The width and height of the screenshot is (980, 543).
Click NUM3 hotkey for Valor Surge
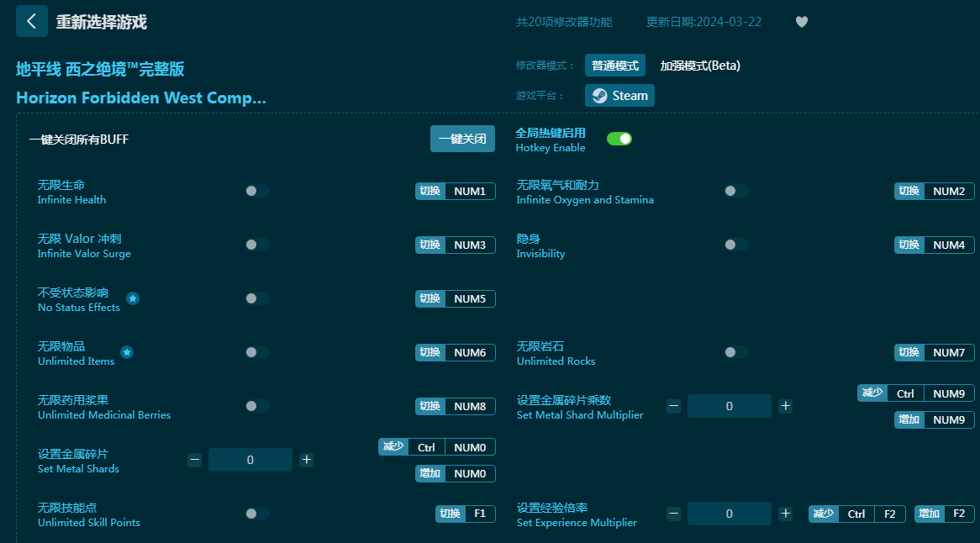point(455,245)
